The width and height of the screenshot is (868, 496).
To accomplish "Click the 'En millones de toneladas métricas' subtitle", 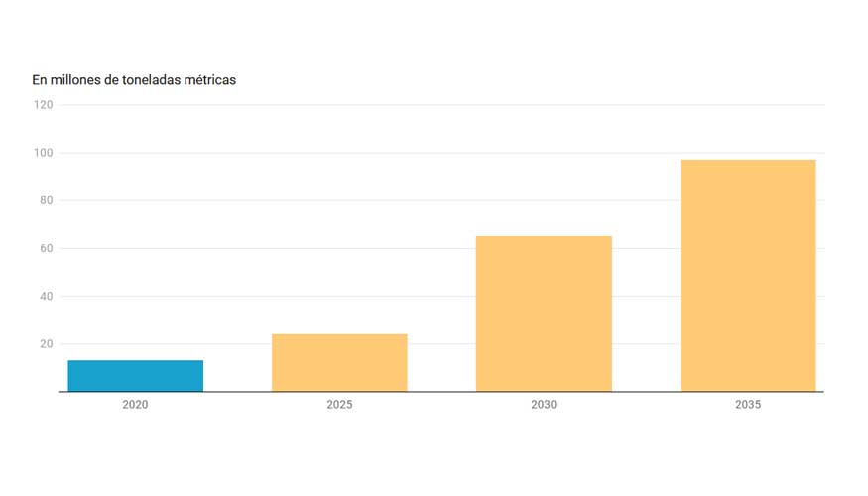I will pyautogui.click(x=134, y=80).
